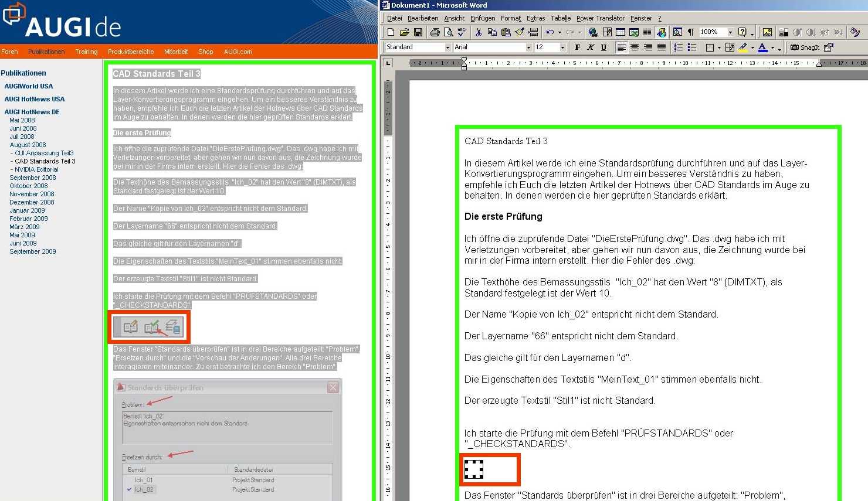The width and height of the screenshot is (868, 501).
Task: Open the Shop link on AUGI
Action: click(x=206, y=52)
